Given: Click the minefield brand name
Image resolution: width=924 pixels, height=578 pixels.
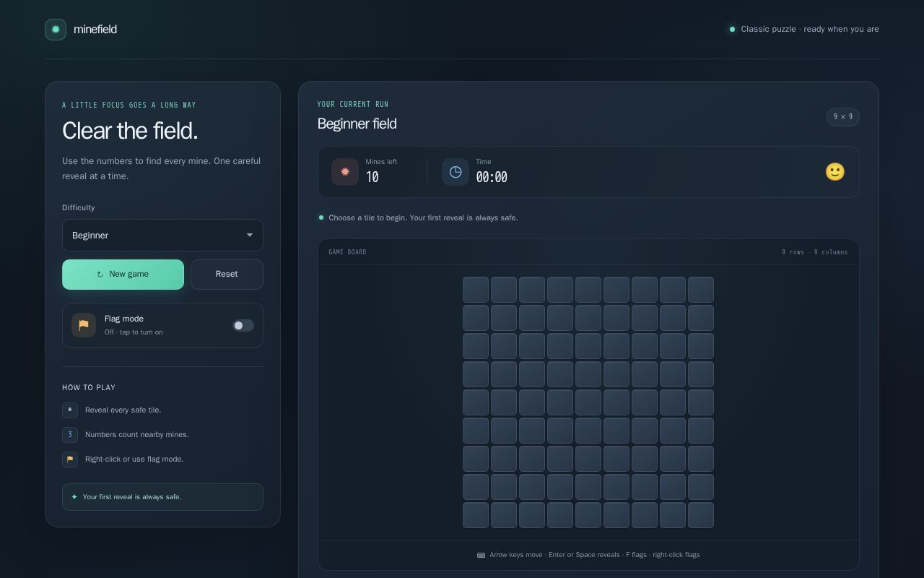Looking at the screenshot, I should pyautogui.click(x=95, y=30).
